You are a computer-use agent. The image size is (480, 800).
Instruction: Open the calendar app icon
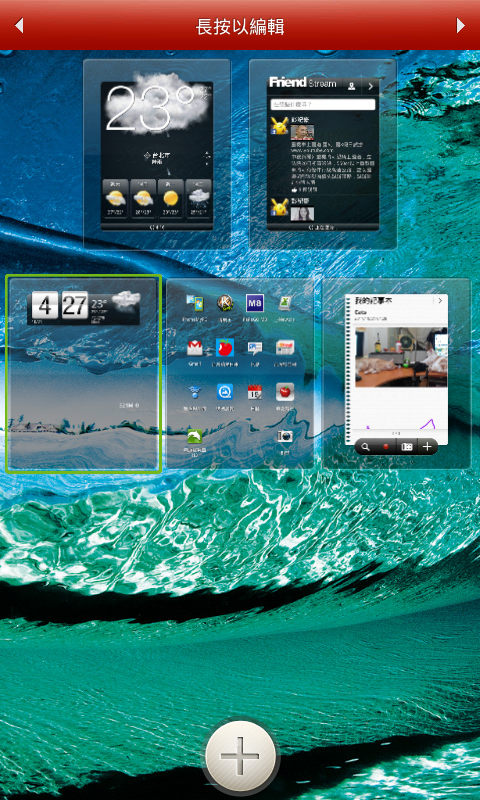tap(255, 392)
